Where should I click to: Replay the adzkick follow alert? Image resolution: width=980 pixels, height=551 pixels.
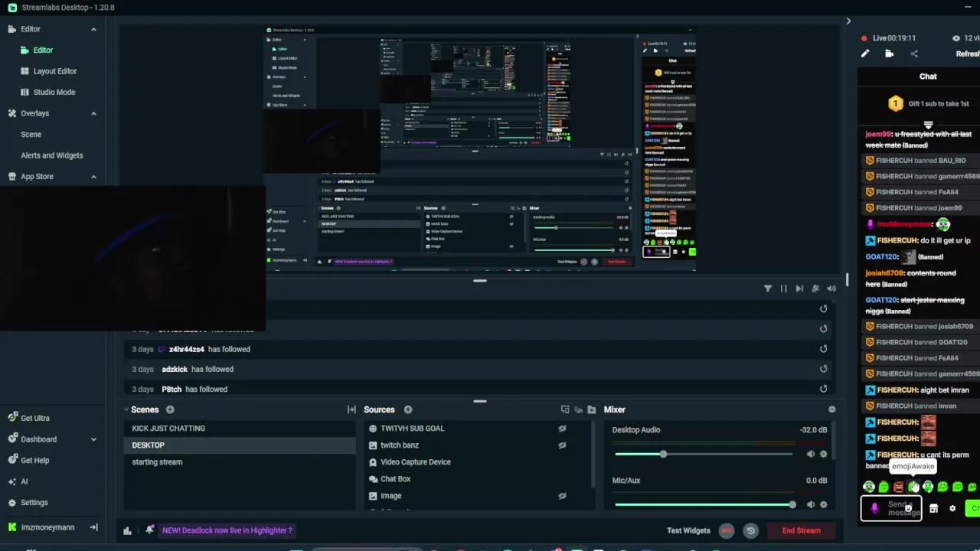coord(823,369)
